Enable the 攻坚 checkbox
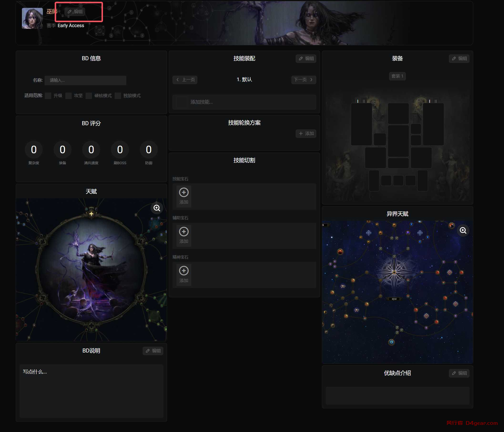 pyautogui.click(x=69, y=96)
